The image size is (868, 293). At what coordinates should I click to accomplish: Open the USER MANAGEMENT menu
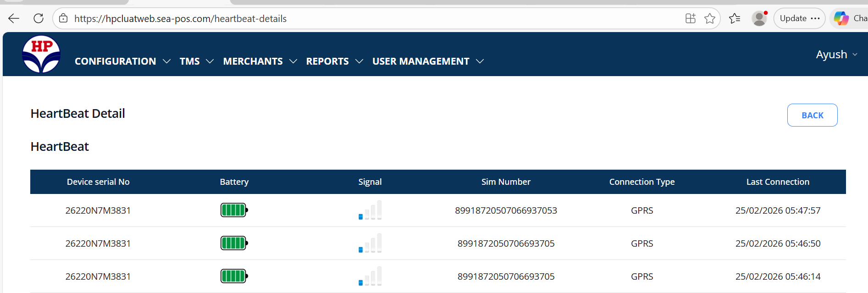[427, 61]
